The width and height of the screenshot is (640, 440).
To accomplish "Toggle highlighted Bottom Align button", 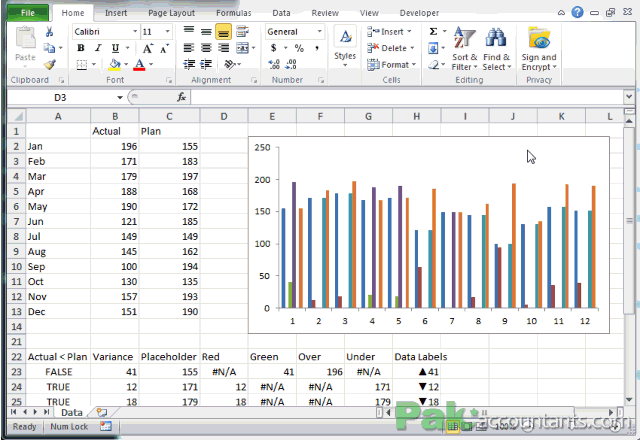I will tap(223, 31).
